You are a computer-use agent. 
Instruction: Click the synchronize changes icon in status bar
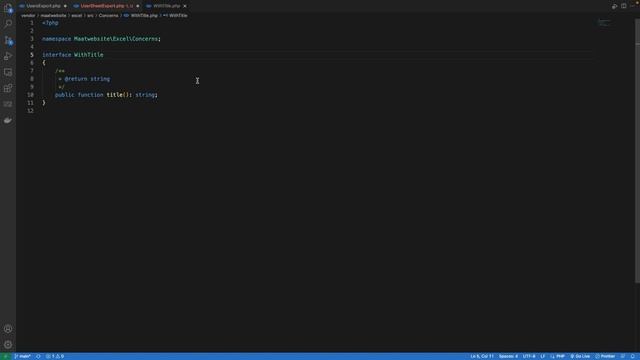[x=38, y=356]
